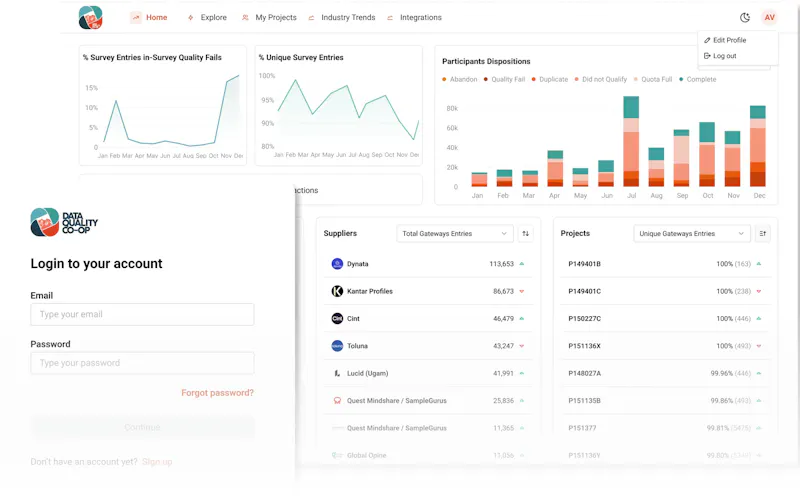800x503 pixels.
Task: Click the Kantar Profiles supplier name
Action: [370, 291]
